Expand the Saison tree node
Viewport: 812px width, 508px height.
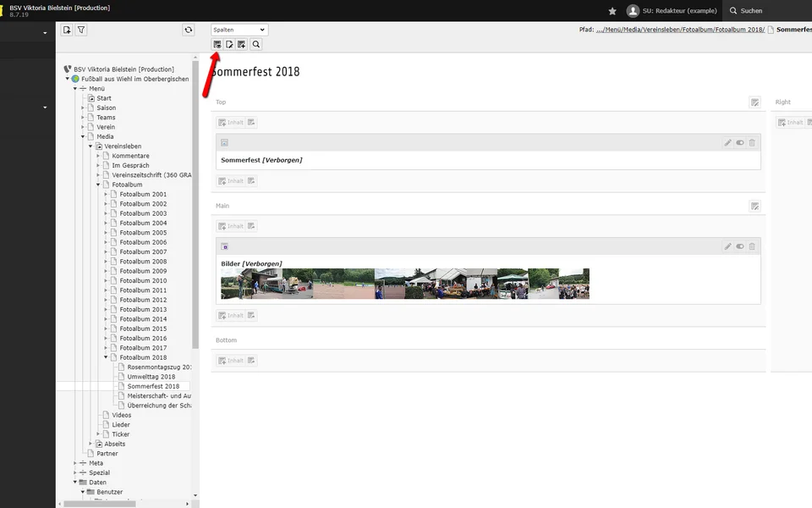click(x=83, y=108)
